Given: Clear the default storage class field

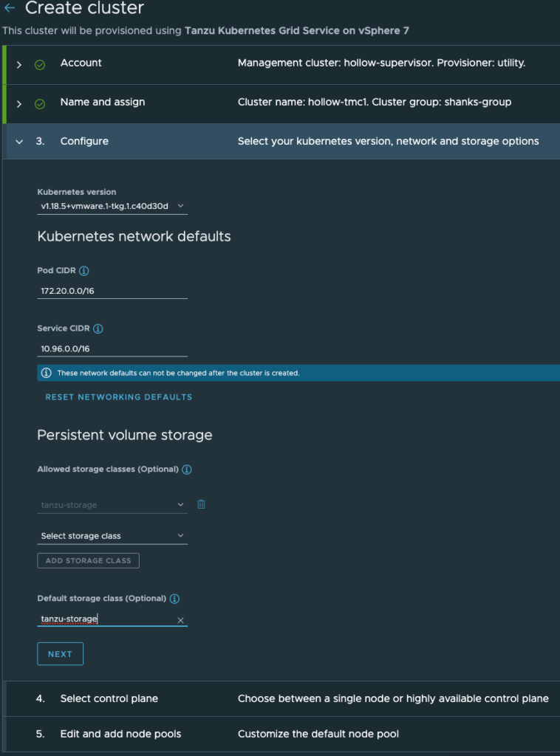Looking at the screenshot, I should (180, 620).
